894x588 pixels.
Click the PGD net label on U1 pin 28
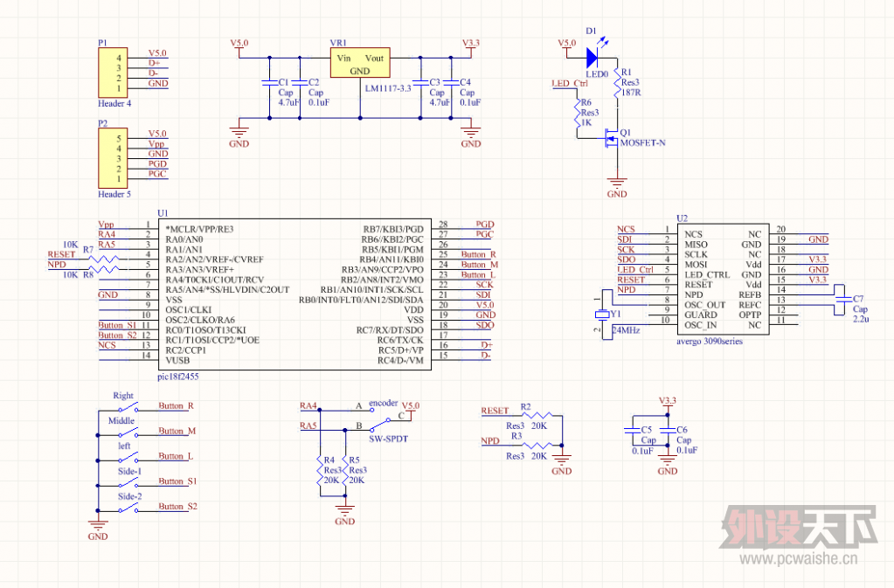click(485, 224)
